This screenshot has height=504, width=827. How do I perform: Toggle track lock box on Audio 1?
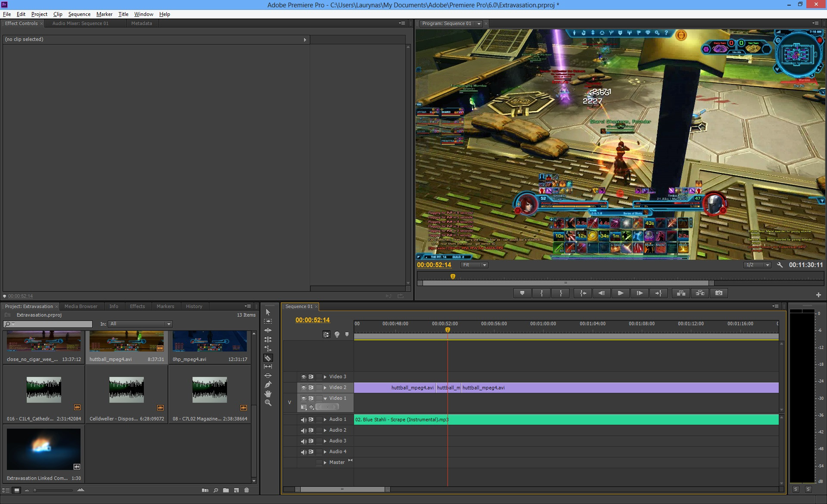(x=319, y=420)
